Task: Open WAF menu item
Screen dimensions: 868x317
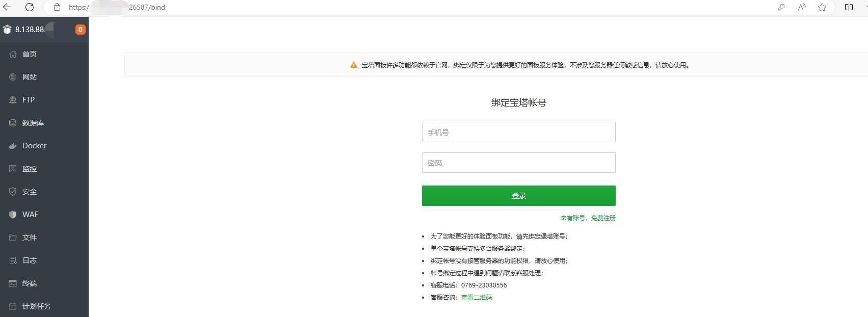Action: coord(44,215)
